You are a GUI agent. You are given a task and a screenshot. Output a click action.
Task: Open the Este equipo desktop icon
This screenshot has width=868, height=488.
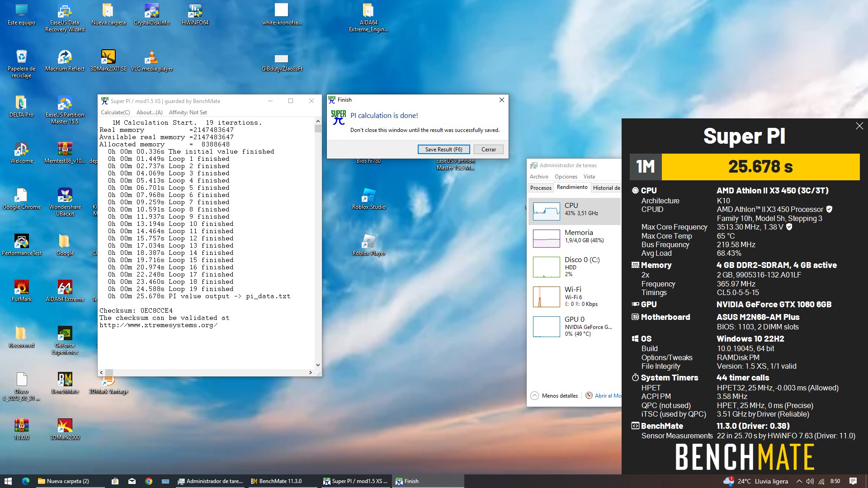click(x=21, y=14)
